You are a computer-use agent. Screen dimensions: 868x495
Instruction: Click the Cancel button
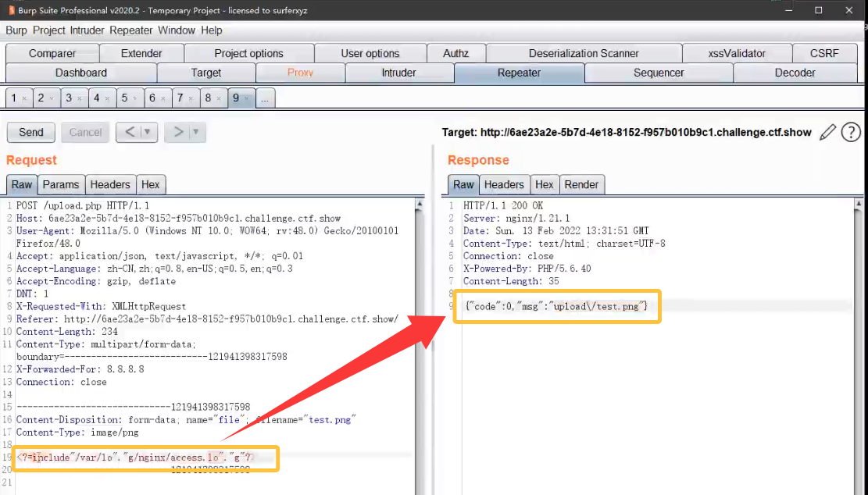(85, 132)
